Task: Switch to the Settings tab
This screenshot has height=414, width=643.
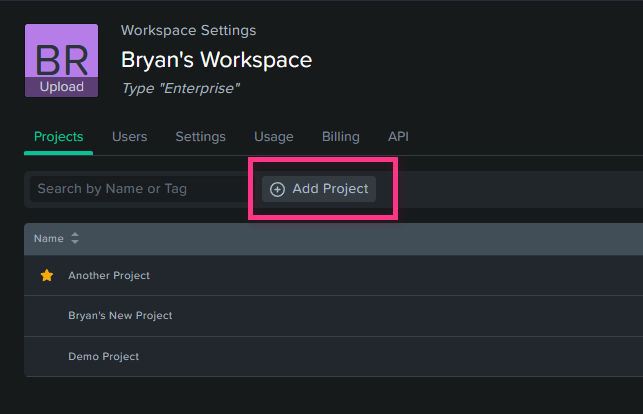Action: (201, 136)
